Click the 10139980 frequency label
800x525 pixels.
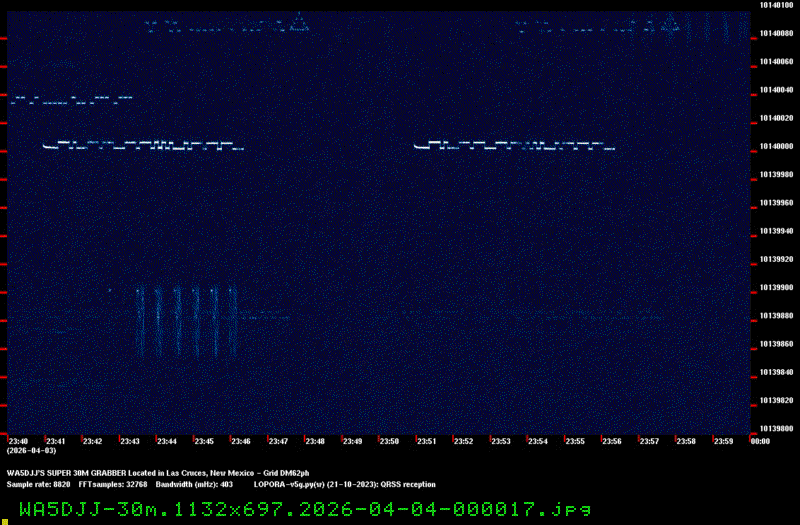click(776, 174)
